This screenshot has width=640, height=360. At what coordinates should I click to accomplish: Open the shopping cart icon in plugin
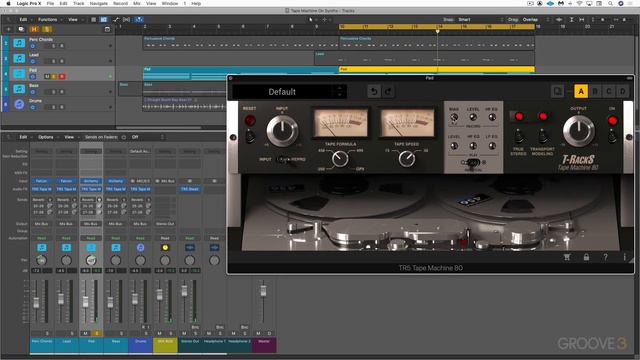point(567,257)
